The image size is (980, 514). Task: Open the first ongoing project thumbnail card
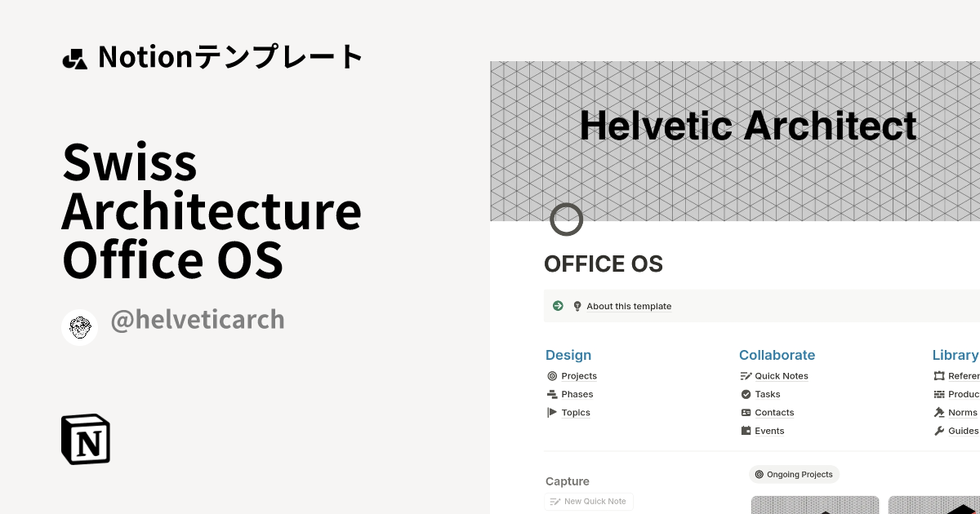pyautogui.click(x=814, y=505)
